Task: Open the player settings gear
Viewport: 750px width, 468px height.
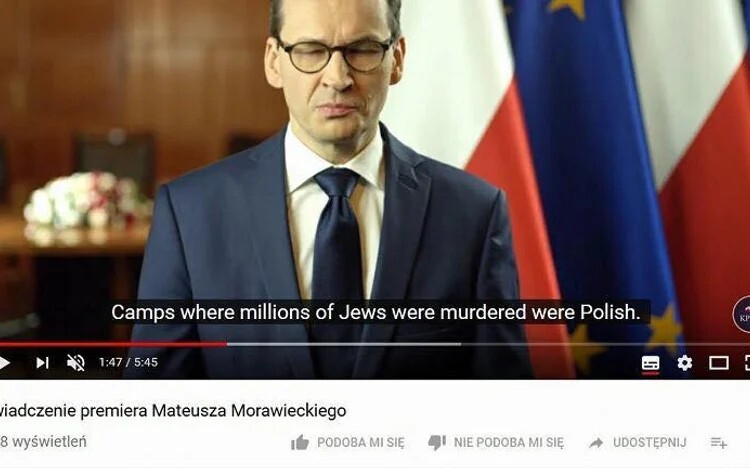Action: [684, 363]
